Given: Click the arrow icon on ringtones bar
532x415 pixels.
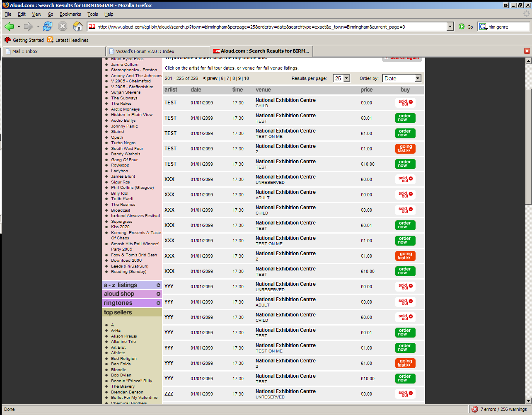Looking at the screenshot, I should [x=158, y=303].
